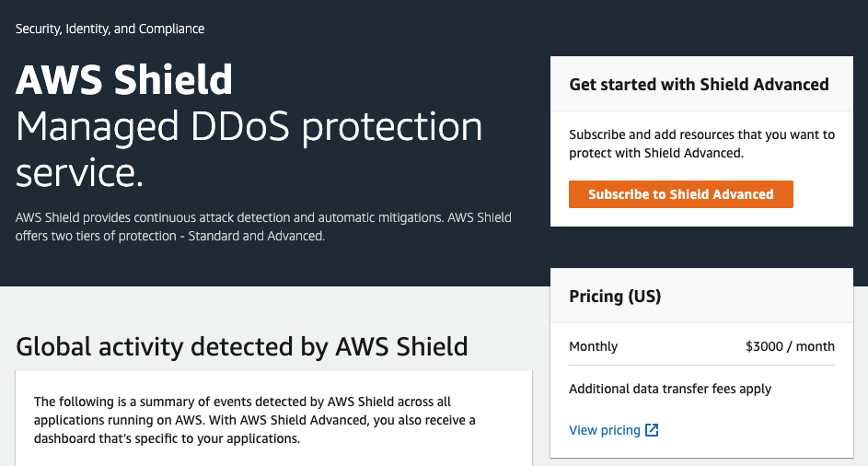The image size is (868, 466).
Task: Click the Monthly label in the pricing card
Action: (594, 346)
